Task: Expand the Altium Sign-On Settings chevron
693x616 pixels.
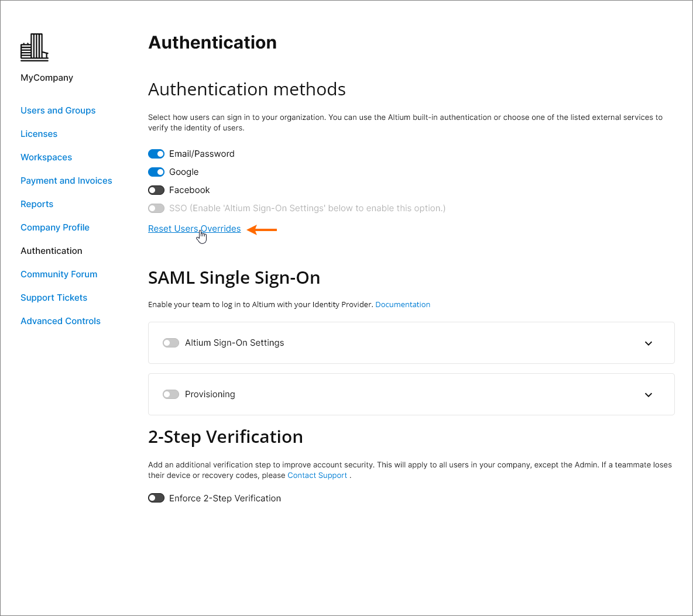Action: tap(648, 343)
